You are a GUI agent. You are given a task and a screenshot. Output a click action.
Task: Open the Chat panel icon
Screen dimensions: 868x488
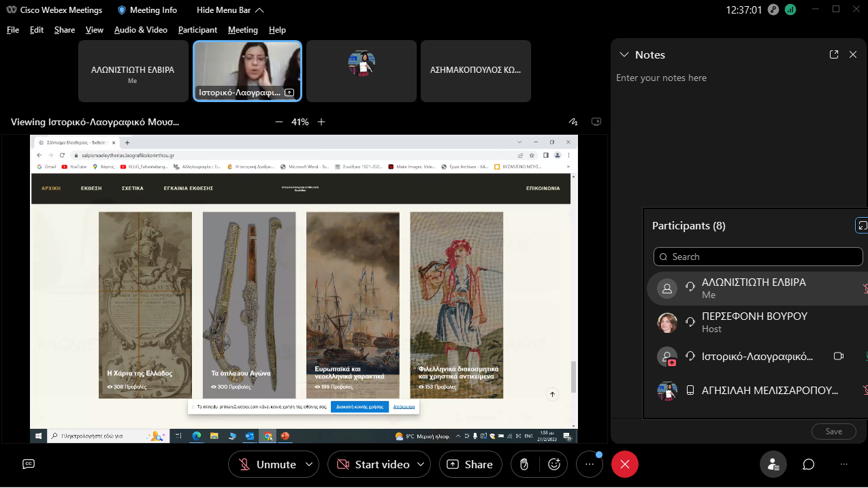click(809, 464)
